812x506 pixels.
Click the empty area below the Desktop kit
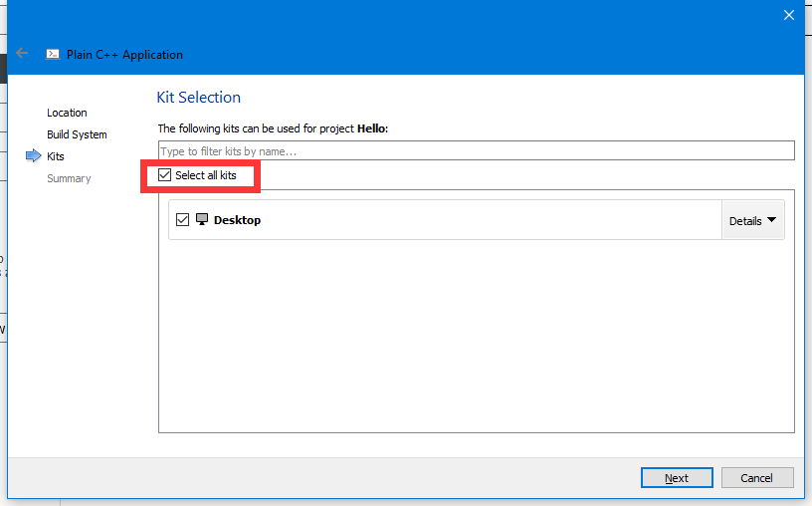point(476,339)
